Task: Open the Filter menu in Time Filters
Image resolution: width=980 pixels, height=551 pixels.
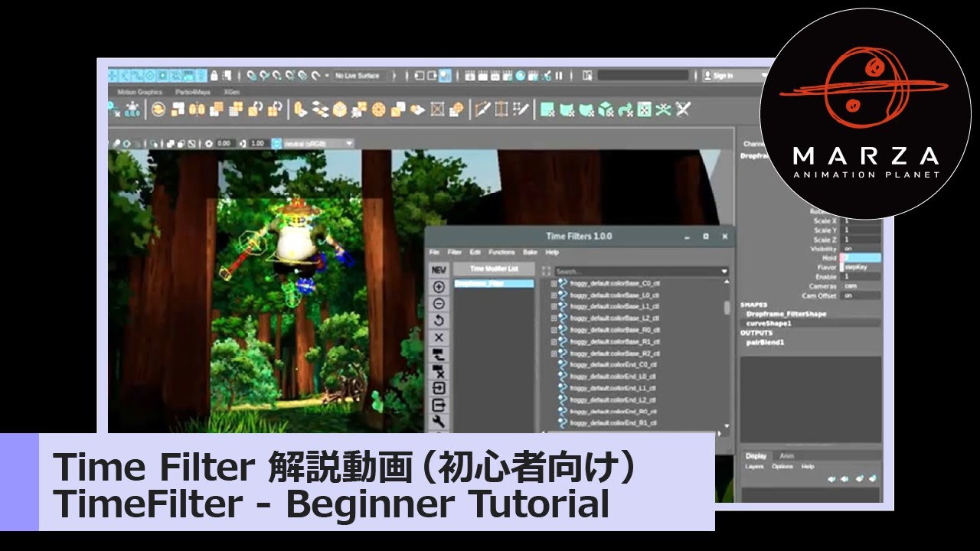Action: point(455,252)
